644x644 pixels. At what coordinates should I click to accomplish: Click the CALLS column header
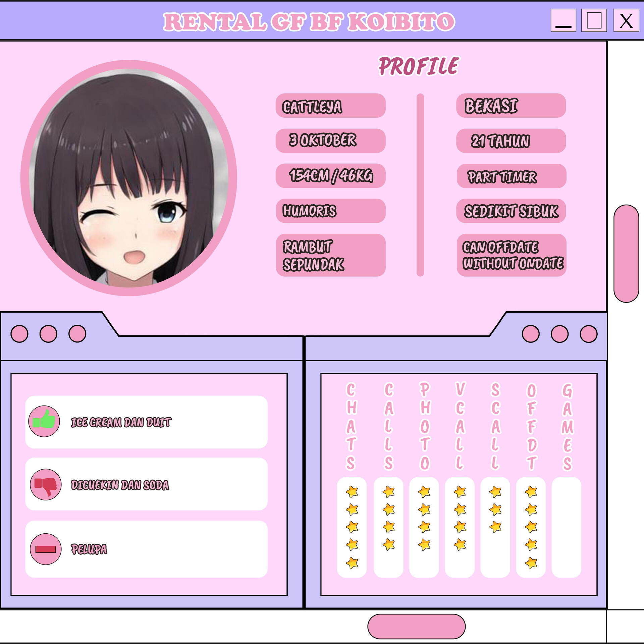(x=388, y=426)
